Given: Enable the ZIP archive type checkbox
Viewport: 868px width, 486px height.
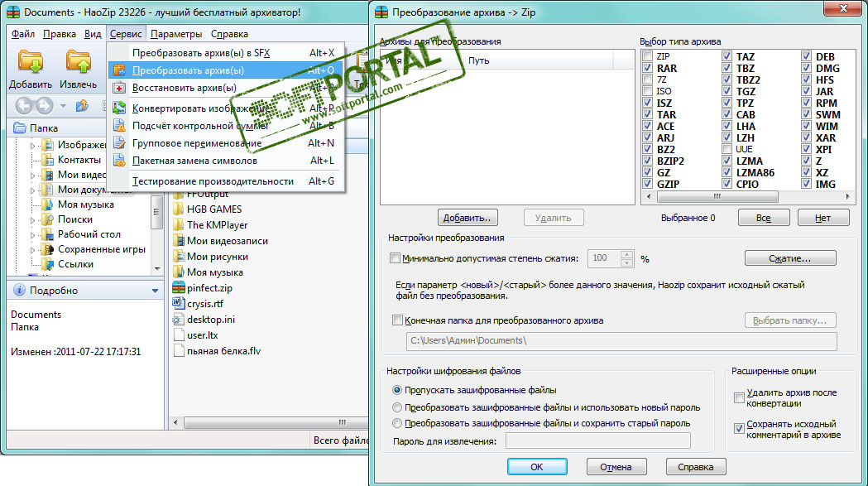Looking at the screenshot, I should coord(648,56).
